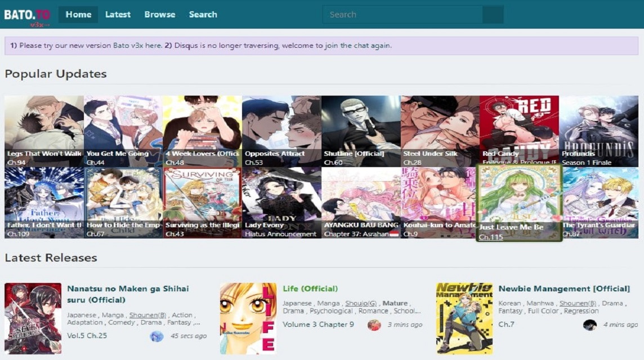Click 'Season 1 Finale' under Profundis
Image resolution: width=644 pixels, height=360 pixels.
pyautogui.click(x=587, y=163)
